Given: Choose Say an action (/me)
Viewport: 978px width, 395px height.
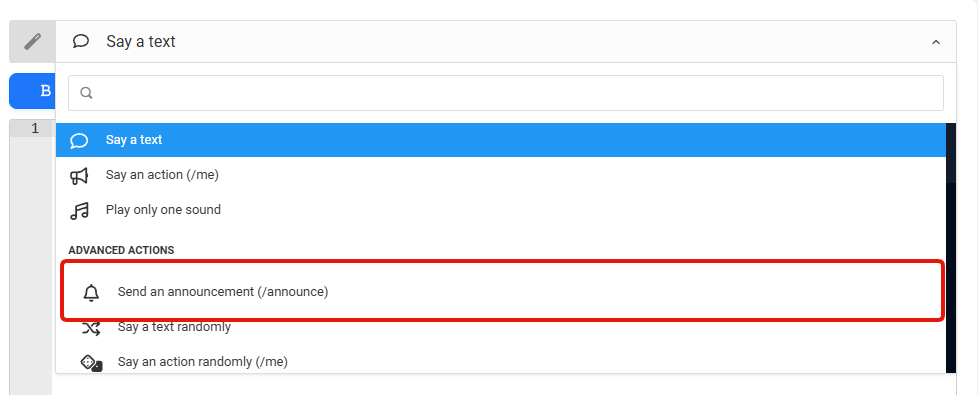Looking at the screenshot, I should (501, 175).
